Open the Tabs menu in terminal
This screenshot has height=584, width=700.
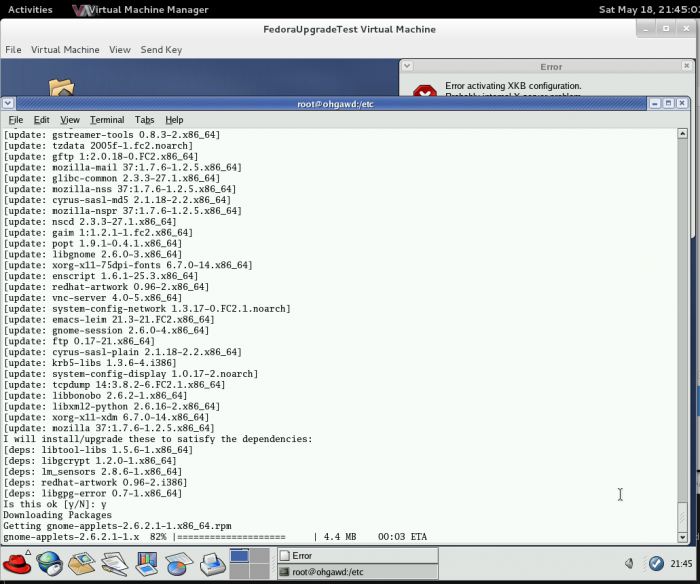click(x=144, y=120)
